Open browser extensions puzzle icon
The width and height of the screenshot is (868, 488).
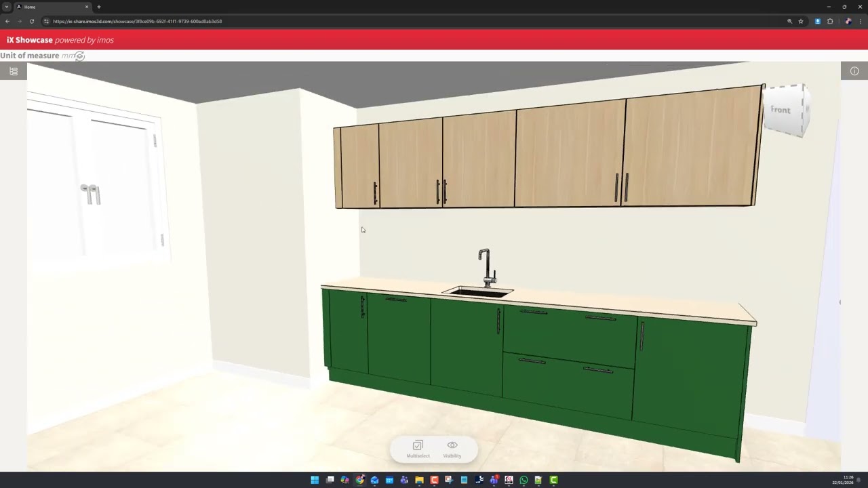click(x=830, y=21)
